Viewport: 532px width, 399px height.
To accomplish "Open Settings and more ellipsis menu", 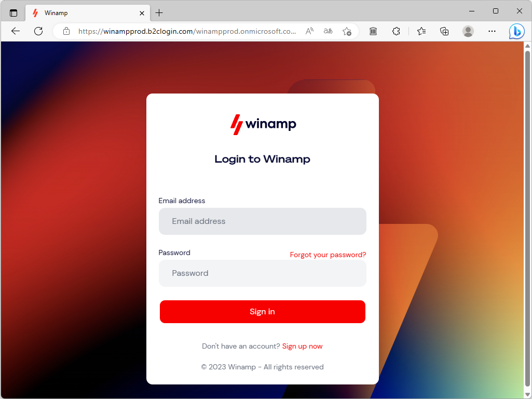I will click(492, 31).
